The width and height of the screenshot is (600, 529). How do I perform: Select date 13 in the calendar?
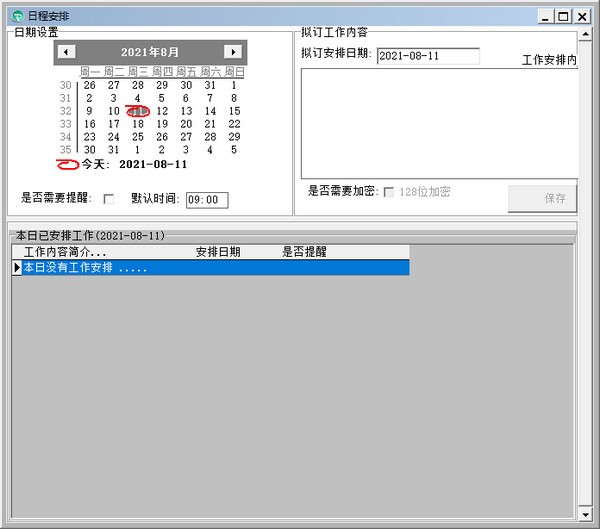coord(186,111)
